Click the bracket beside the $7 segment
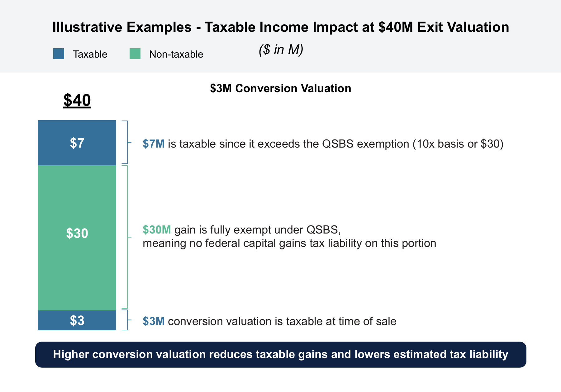The width and height of the screenshot is (561, 392). tap(126, 142)
